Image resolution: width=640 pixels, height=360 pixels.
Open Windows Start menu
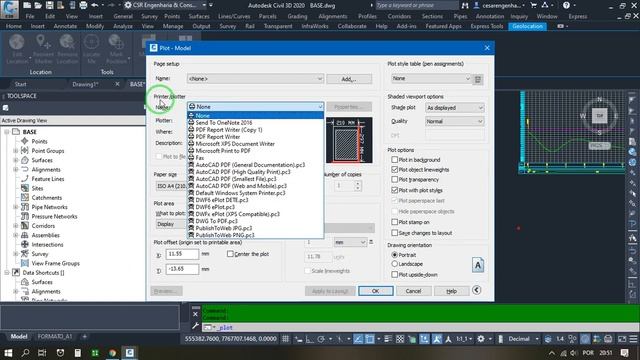click(x=8, y=353)
